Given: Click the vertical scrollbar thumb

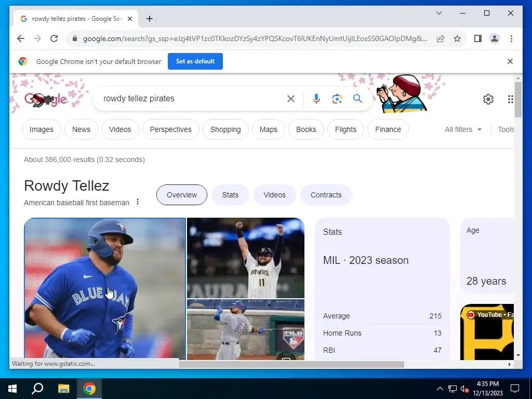Looking at the screenshot, I should (518, 99).
